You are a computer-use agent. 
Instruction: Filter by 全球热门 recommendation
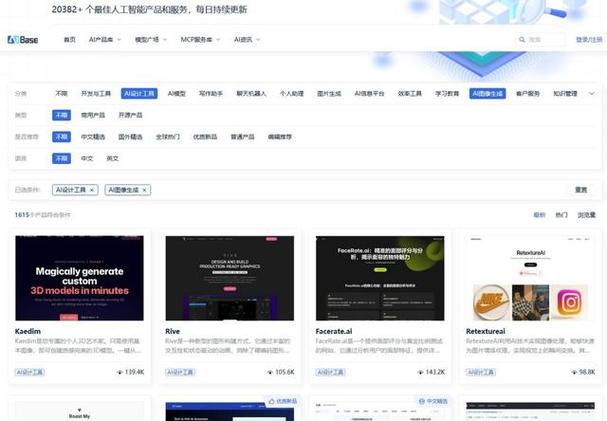(x=168, y=137)
